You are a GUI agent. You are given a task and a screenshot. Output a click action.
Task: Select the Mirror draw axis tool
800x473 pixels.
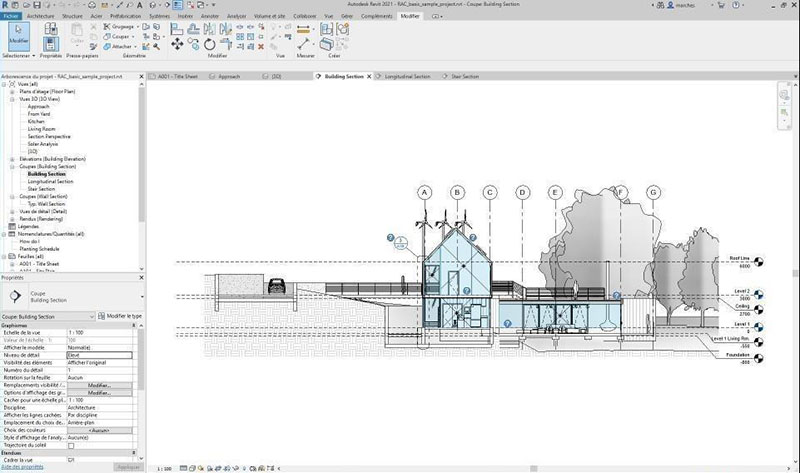(226, 29)
